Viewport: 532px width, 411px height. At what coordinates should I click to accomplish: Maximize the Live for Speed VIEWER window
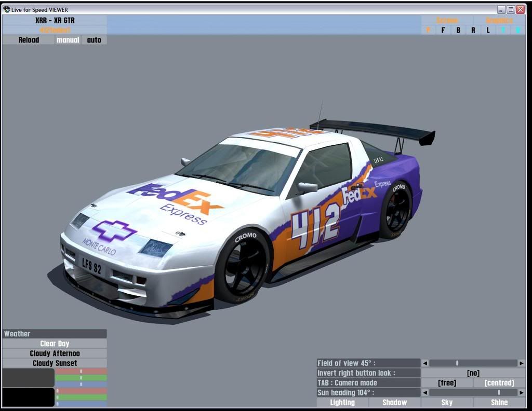click(x=511, y=9)
